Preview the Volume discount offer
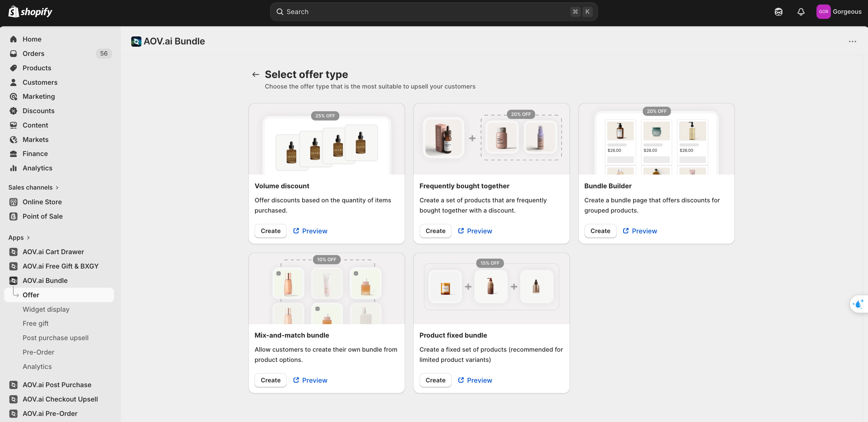 [310, 231]
